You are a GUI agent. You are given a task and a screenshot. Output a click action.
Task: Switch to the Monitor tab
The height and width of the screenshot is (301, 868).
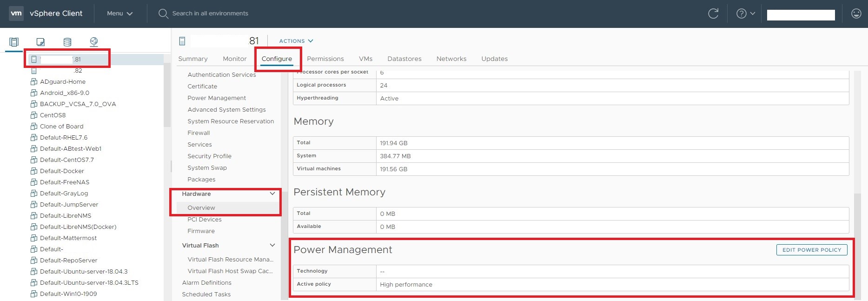[235, 59]
